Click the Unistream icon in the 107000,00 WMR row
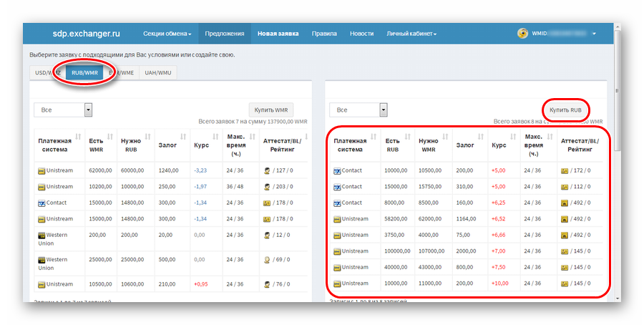This screenshot has width=644, height=325. [x=337, y=251]
